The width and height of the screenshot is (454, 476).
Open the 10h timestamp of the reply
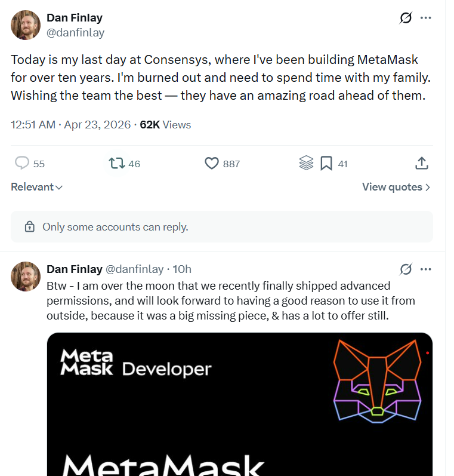[182, 269]
